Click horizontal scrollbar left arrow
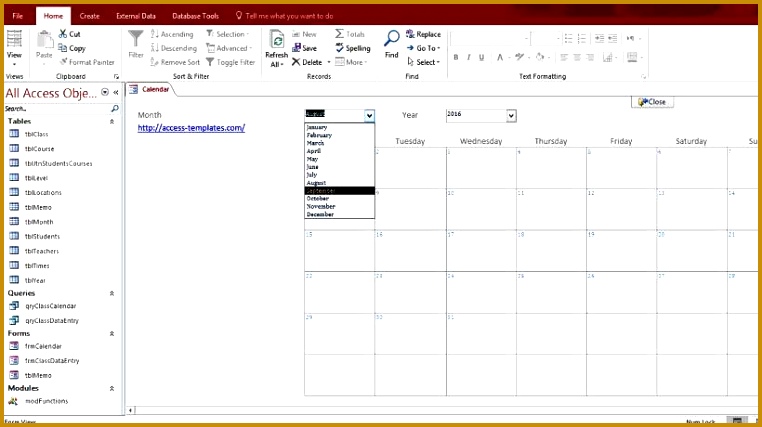 [130, 410]
